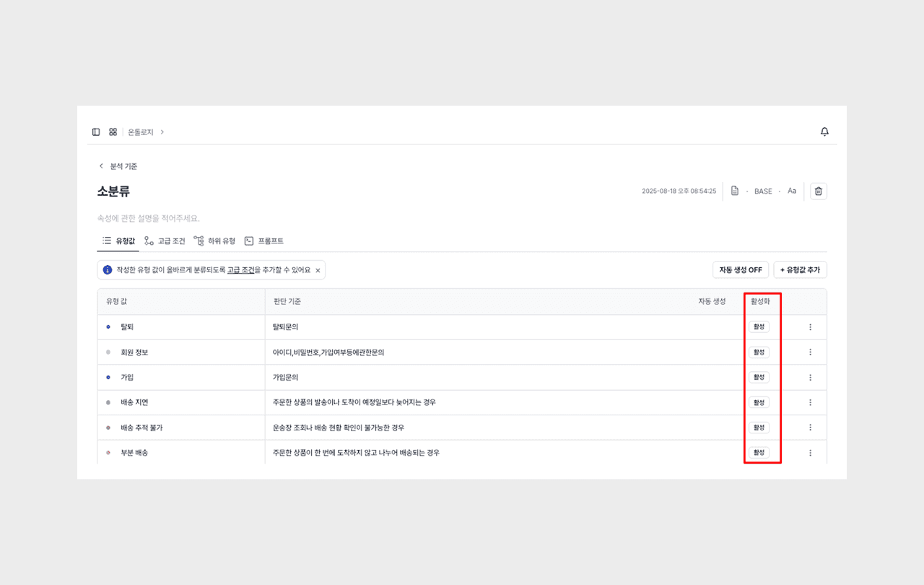The image size is (924, 585).
Task: Toggle 활성 status for 탈퇴
Action: tap(759, 327)
